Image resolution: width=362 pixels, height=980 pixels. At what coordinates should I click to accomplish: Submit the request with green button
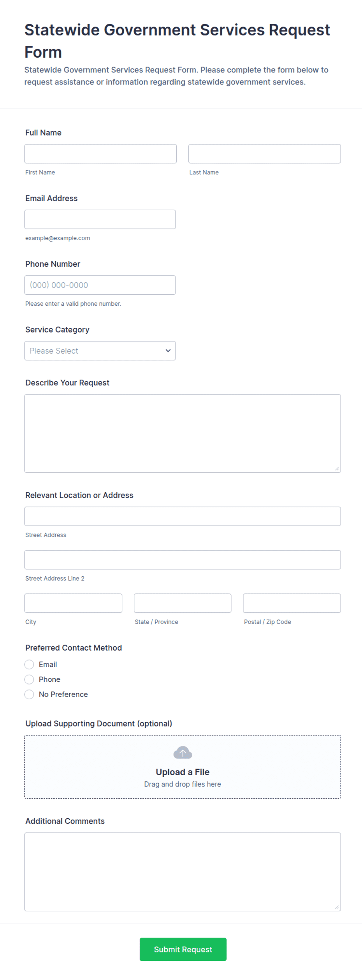pos(183,949)
